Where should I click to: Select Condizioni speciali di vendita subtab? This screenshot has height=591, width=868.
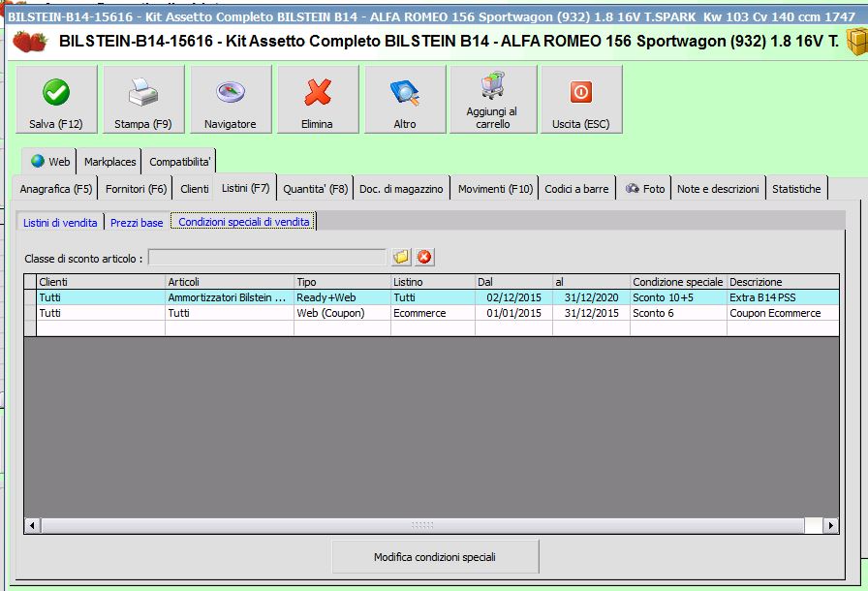pyautogui.click(x=243, y=222)
